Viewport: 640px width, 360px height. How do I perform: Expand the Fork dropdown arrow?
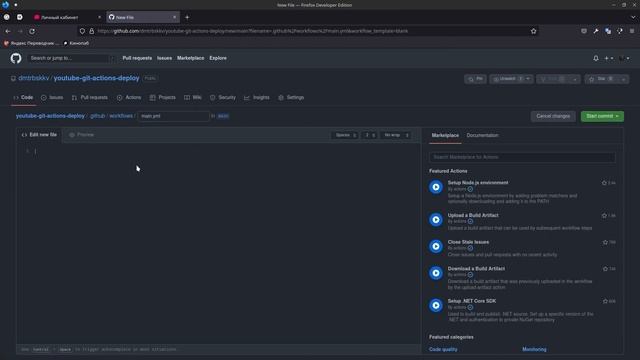click(575, 79)
